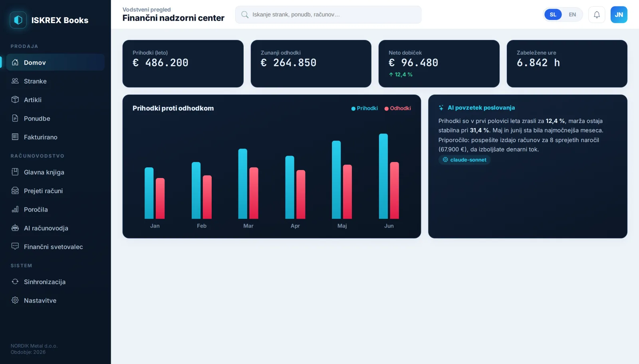Viewport: 639px width, 364px height.
Task: Switch language to EN
Action: tap(572, 15)
